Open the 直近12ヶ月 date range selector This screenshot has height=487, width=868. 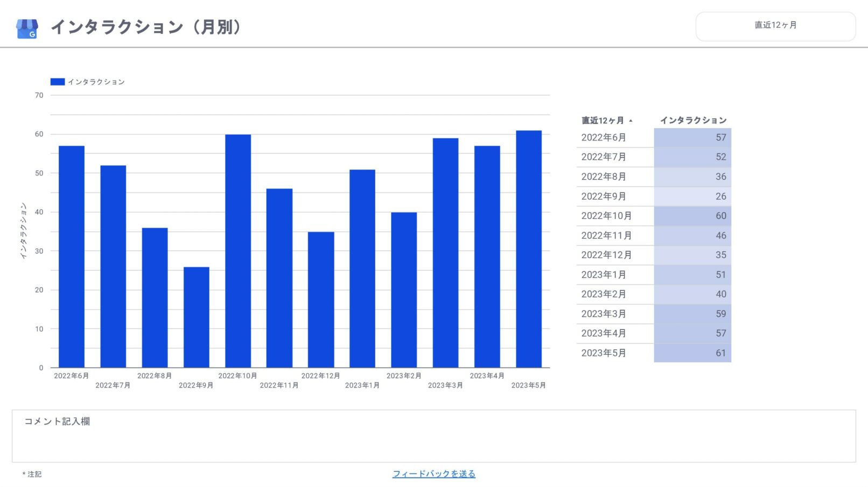coord(775,26)
